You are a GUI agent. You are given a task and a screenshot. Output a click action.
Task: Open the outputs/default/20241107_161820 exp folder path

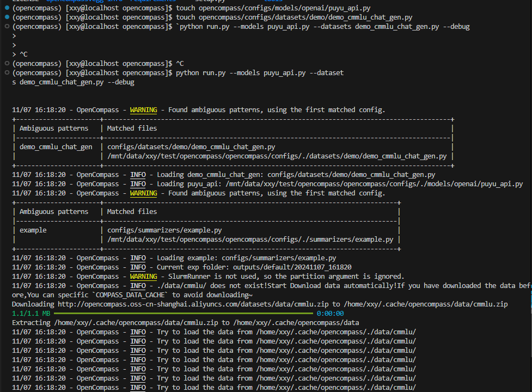292,267
